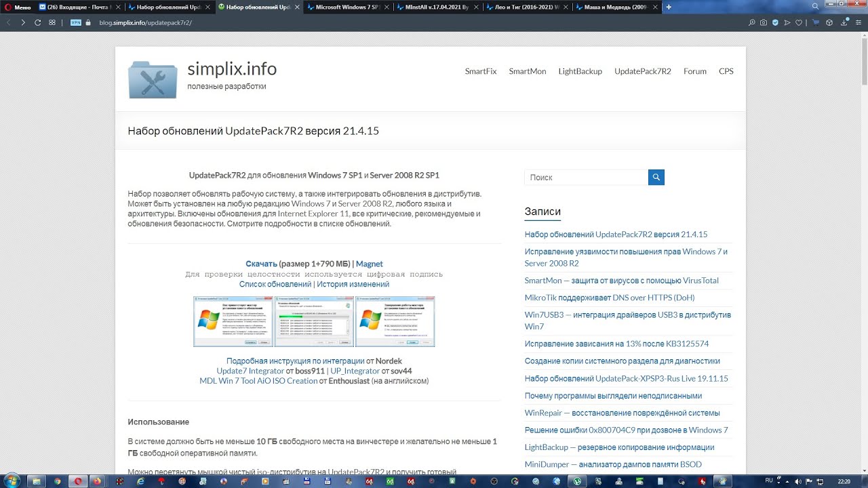Click the site security padlock icon

88,22
